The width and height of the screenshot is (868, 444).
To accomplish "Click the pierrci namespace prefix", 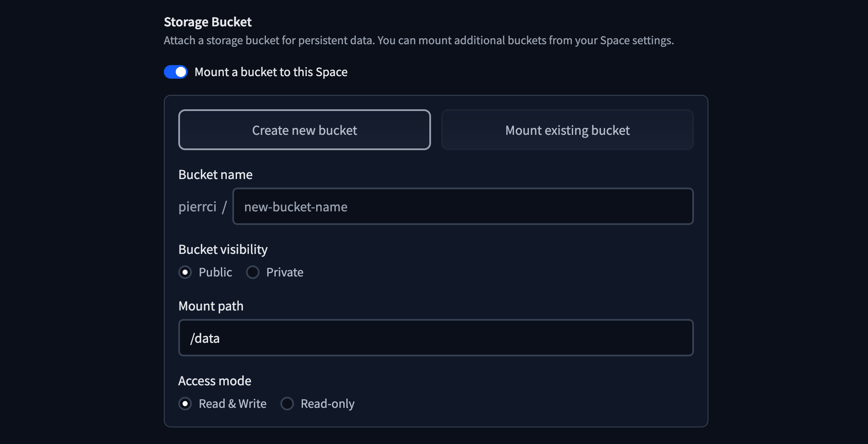I will coord(197,207).
